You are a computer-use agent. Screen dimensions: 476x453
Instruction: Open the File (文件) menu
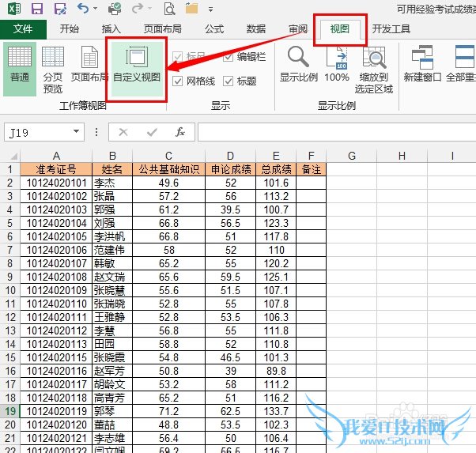23,29
